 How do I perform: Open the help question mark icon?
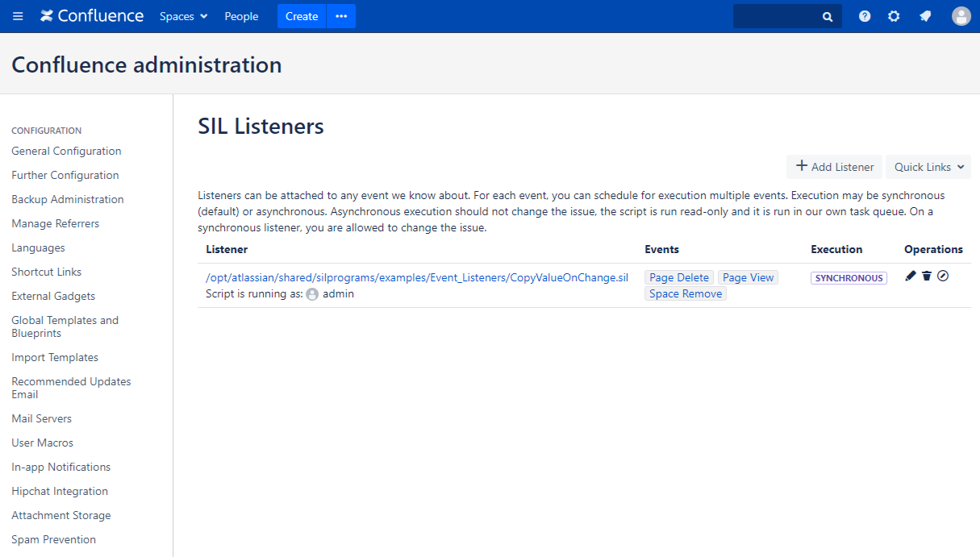click(x=865, y=16)
